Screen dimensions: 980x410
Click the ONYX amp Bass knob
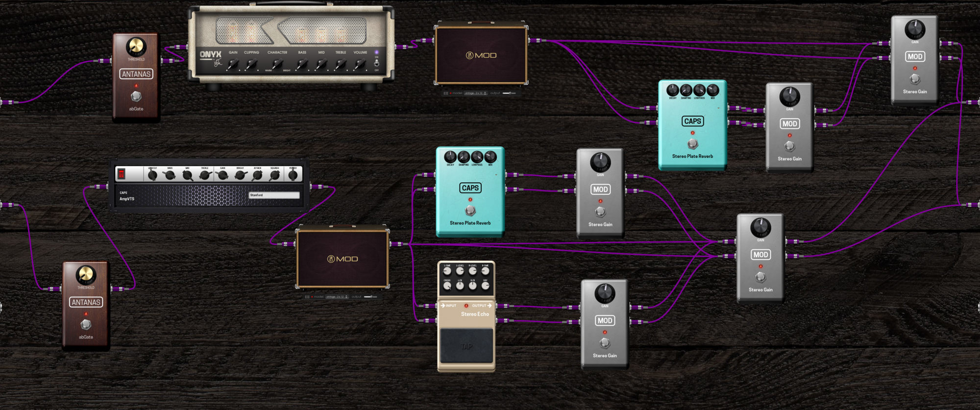point(302,64)
